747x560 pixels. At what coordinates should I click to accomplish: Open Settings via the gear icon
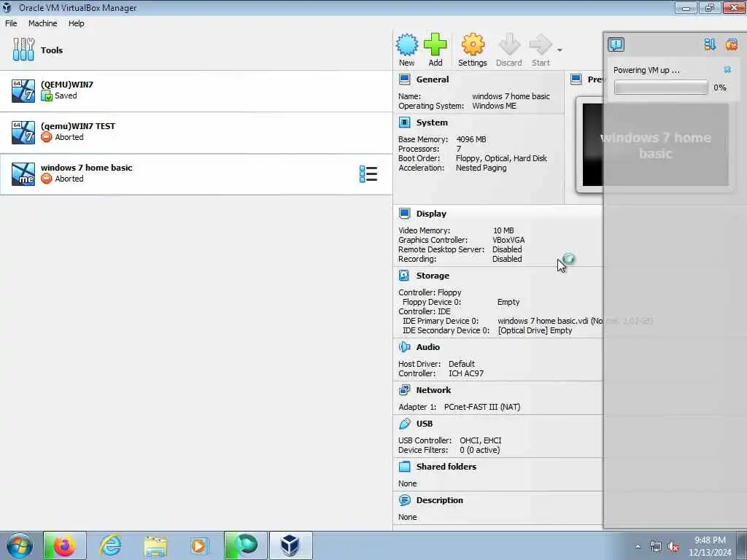tap(473, 44)
